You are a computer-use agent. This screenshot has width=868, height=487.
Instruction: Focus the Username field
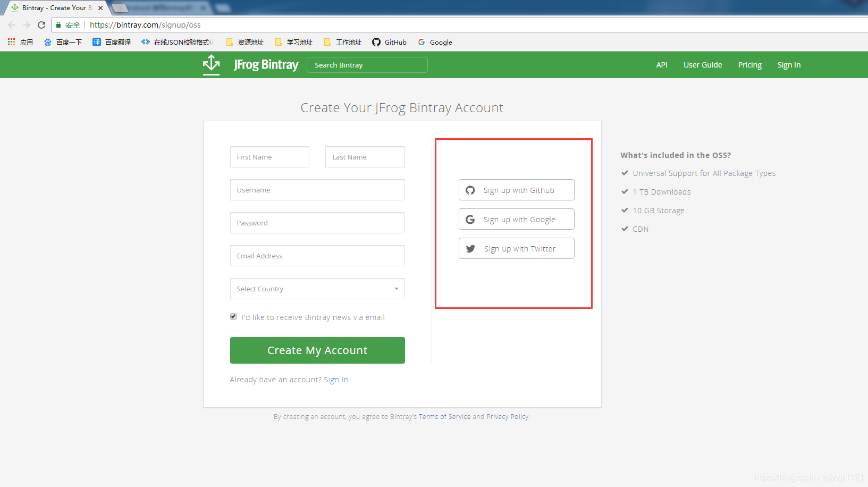[x=317, y=190]
